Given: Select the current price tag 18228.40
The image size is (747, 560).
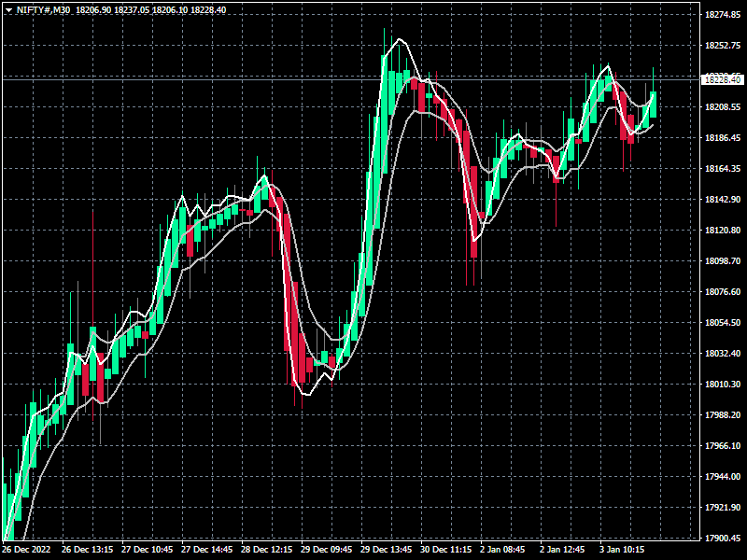Looking at the screenshot, I should pos(723,79).
